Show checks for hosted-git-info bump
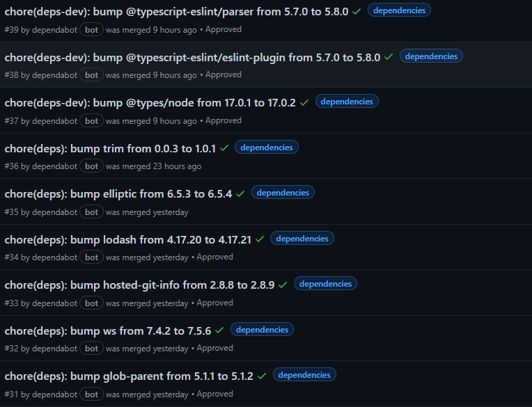Viewport: 532px width, 407px height. click(x=283, y=285)
